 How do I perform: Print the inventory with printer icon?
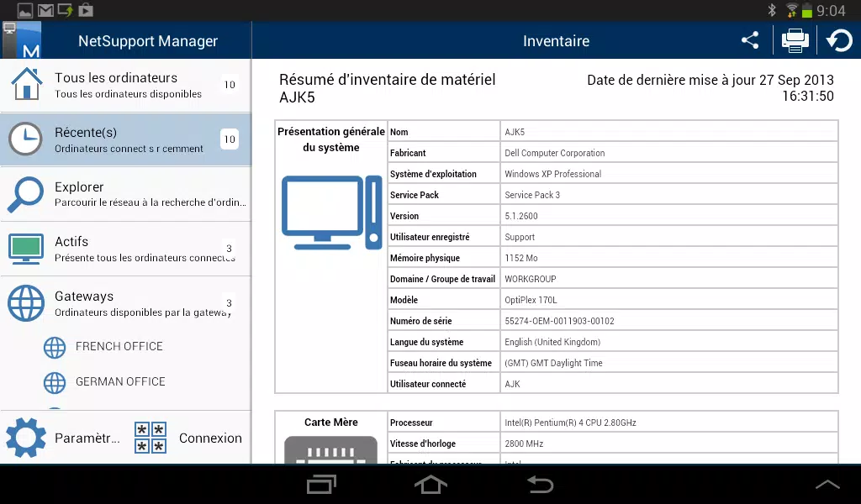pos(795,40)
